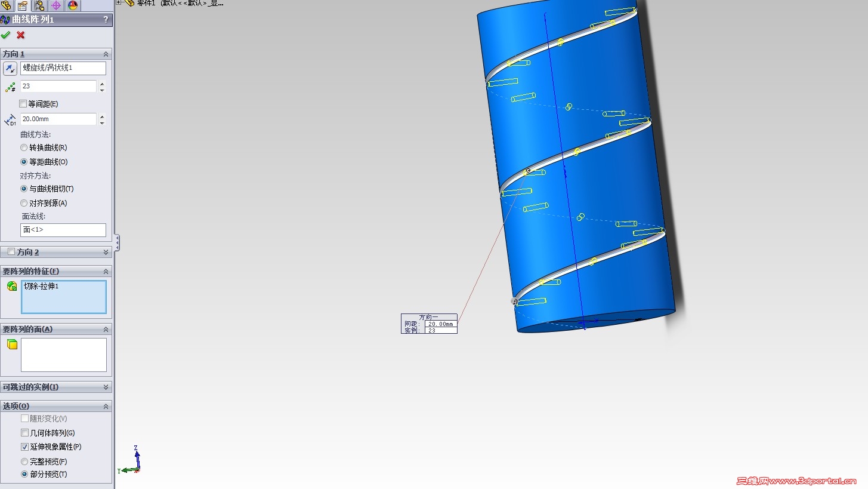Collapse the 要阵列的面(A) section
868x489 pixels.
(x=106, y=329)
